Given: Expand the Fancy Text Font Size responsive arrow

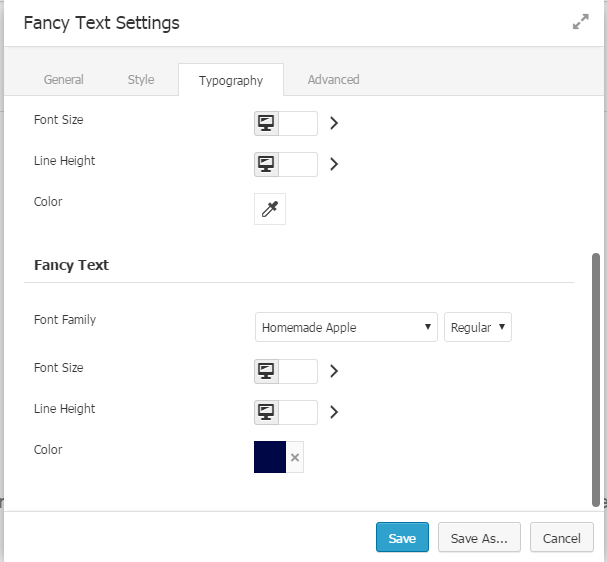Looking at the screenshot, I should point(334,371).
